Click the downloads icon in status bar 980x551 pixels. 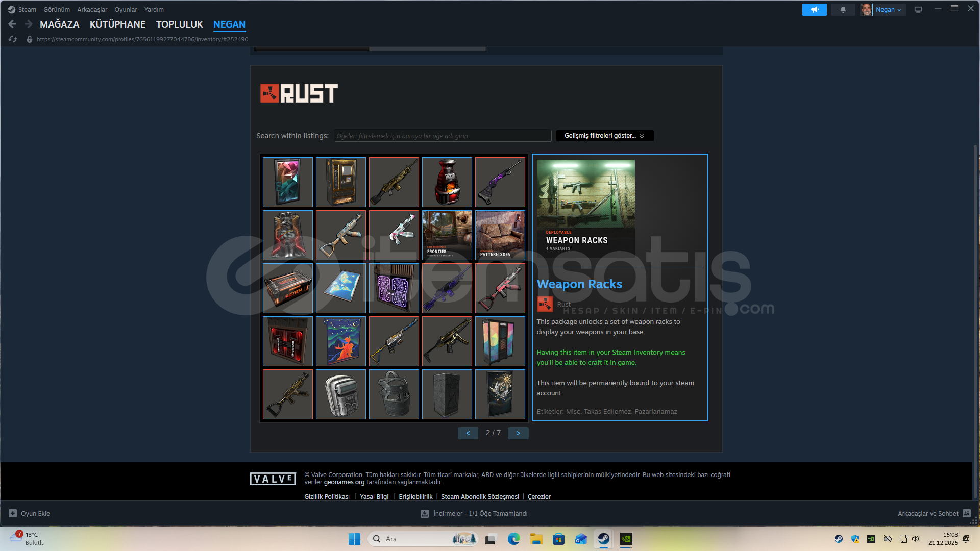[x=424, y=514]
